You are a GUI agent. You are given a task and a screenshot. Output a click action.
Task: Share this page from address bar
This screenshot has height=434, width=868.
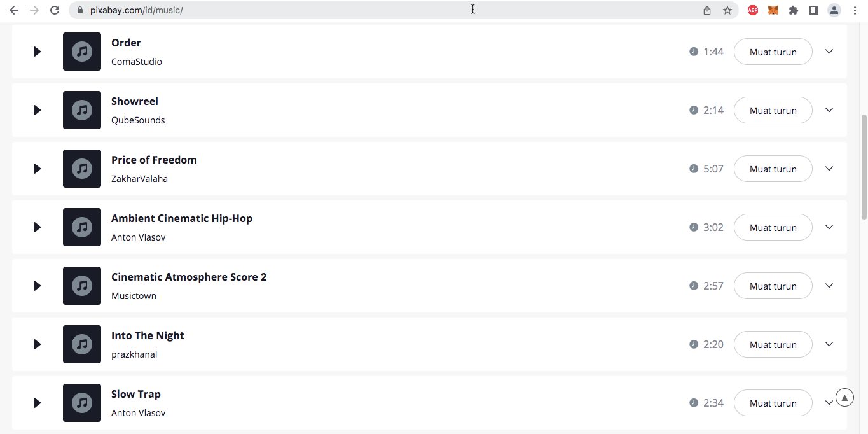pyautogui.click(x=707, y=10)
